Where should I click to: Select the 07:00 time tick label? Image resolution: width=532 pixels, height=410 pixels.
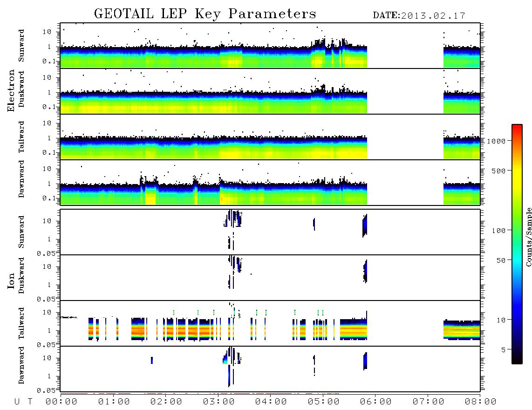point(429,402)
